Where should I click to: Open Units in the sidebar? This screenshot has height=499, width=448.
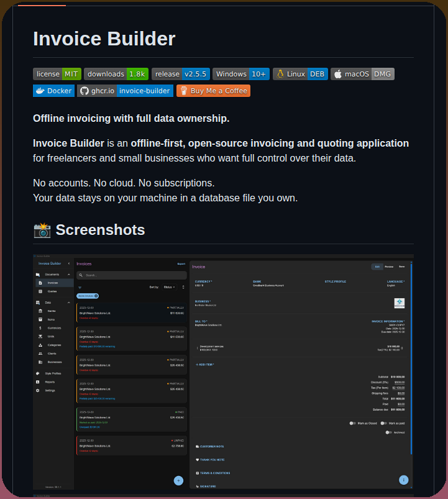tap(51, 336)
